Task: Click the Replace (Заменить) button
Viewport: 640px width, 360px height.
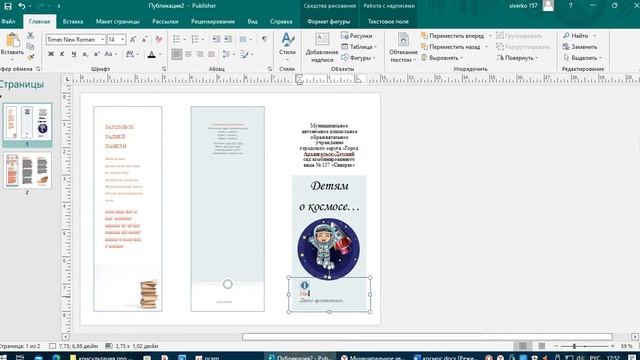Action: coord(580,47)
